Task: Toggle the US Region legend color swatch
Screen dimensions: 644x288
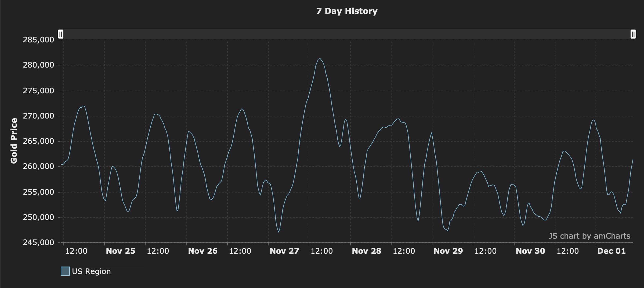Action: (65, 271)
